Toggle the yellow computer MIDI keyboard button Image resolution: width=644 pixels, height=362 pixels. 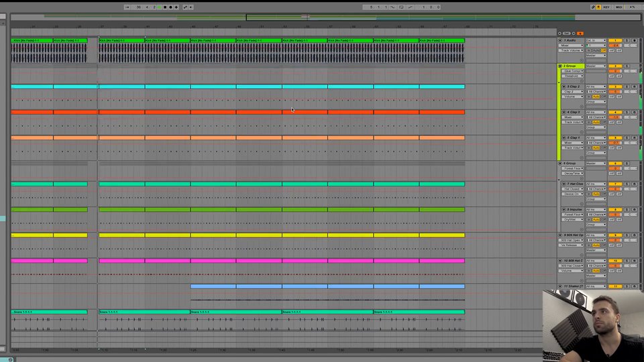click(599, 7)
